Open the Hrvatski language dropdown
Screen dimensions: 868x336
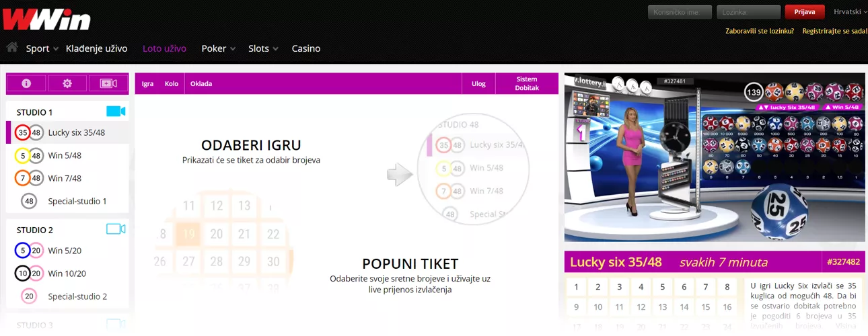851,12
